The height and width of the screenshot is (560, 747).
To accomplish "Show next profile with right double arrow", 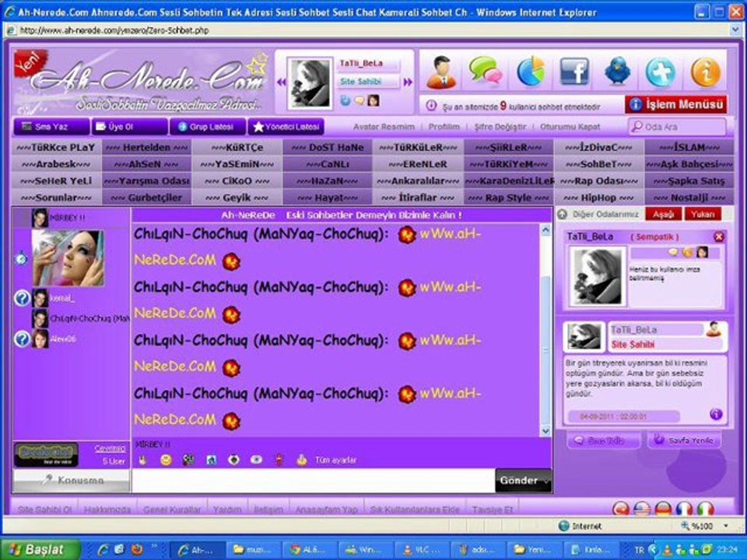I will click(407, 82).
